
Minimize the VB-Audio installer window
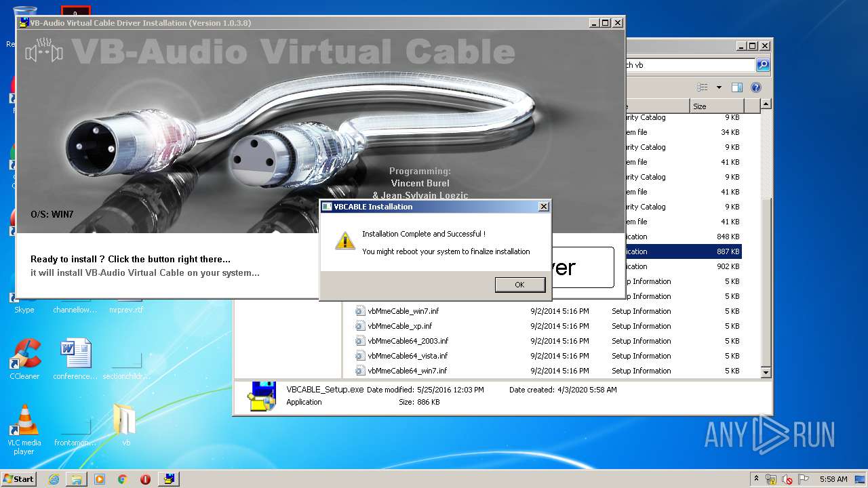coord(593,22)
